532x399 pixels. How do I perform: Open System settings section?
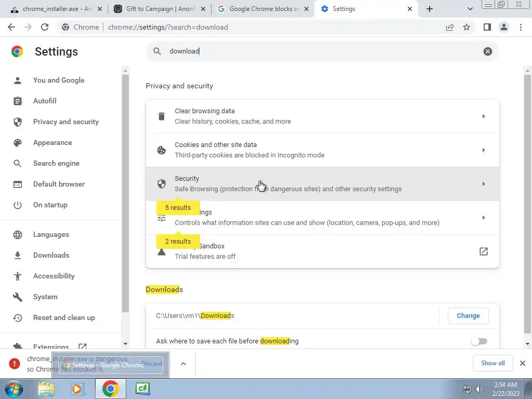click(45, 297)
